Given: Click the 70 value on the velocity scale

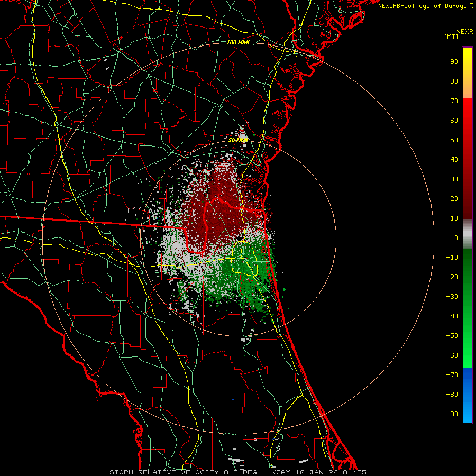Looking at the screenshot, I should click(454, 101).
